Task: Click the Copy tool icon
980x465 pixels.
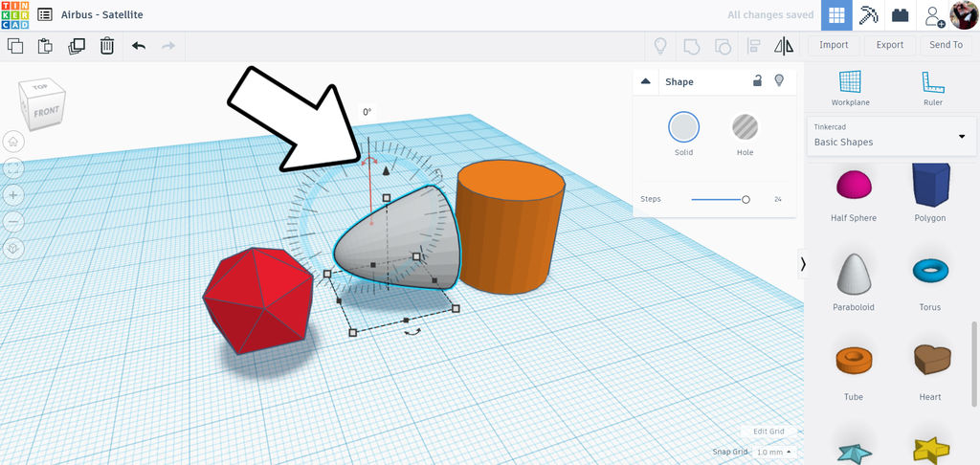Action: coord(15,46)
